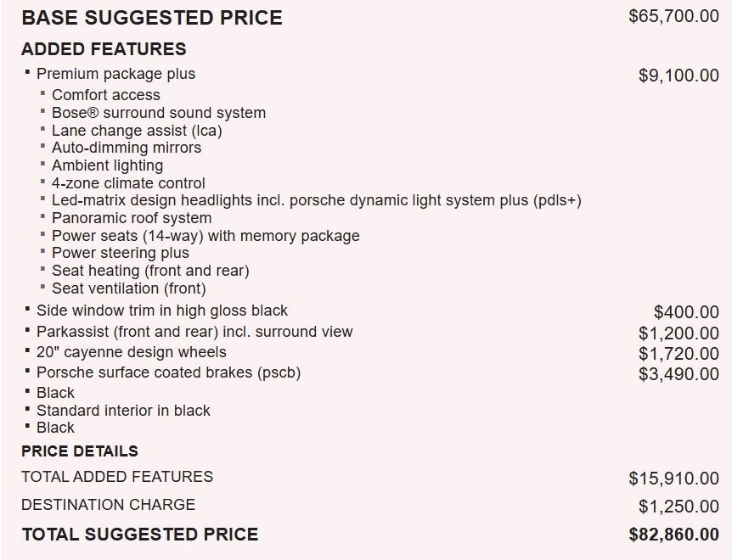Viewport: 732px width, 560px height.
Task: Select Lane change assist (lca) line
Action: pyautogui.click(x=137, y=131)
